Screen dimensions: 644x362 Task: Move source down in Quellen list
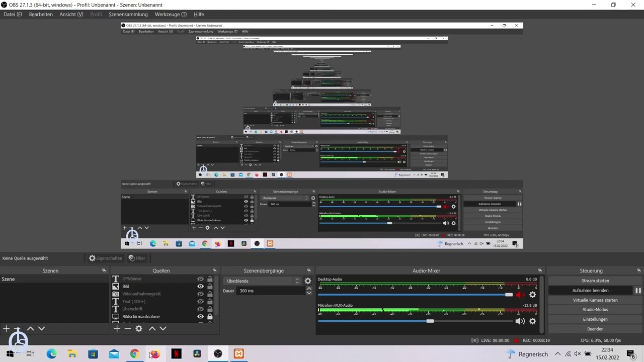(163, 328)
